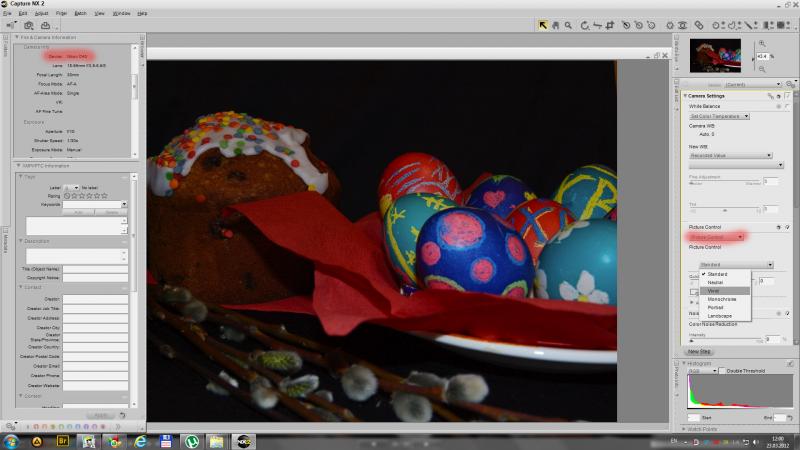Expand the Watch Points panel
The width and height of the screenshot is (800, 450).
pos(684,429)
